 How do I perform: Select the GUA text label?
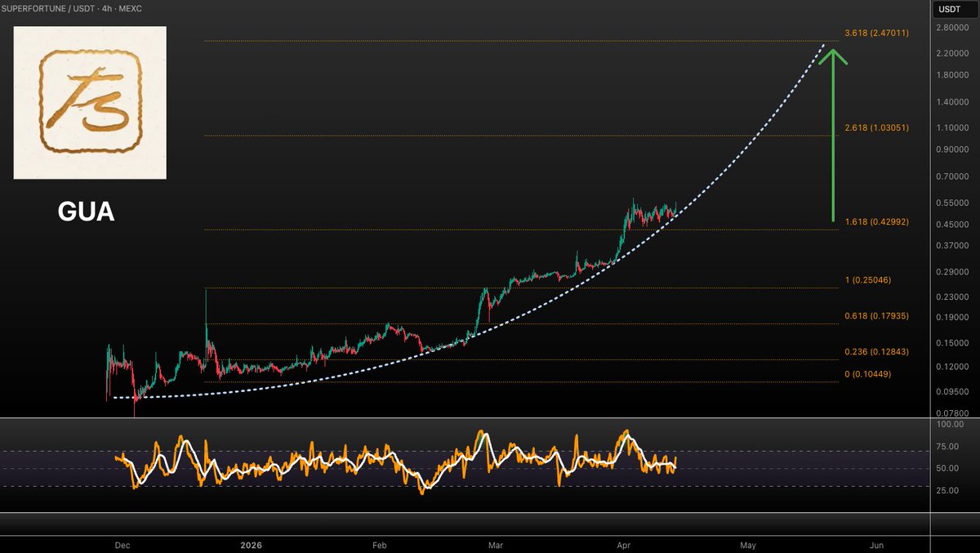coord(86,212)
